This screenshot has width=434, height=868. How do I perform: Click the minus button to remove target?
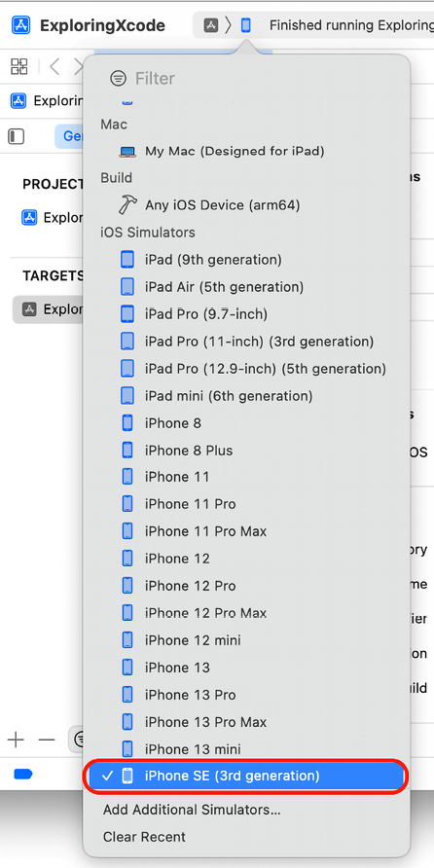click(47, 740)
